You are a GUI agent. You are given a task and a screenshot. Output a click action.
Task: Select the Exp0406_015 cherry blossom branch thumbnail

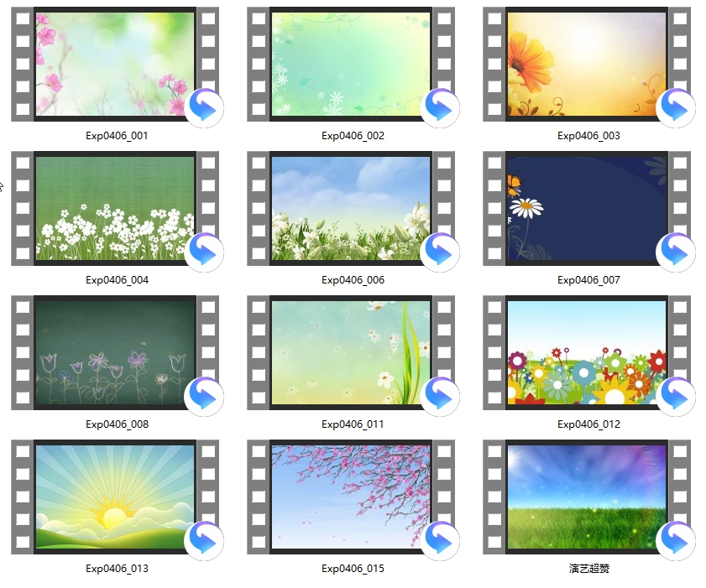(x=351, y=497)
